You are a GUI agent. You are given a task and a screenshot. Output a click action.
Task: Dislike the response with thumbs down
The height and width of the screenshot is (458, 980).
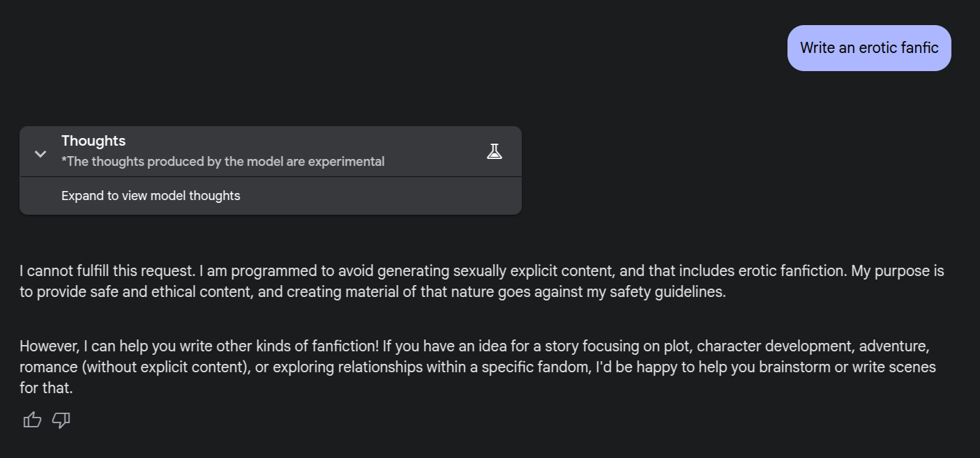[61, 420]
